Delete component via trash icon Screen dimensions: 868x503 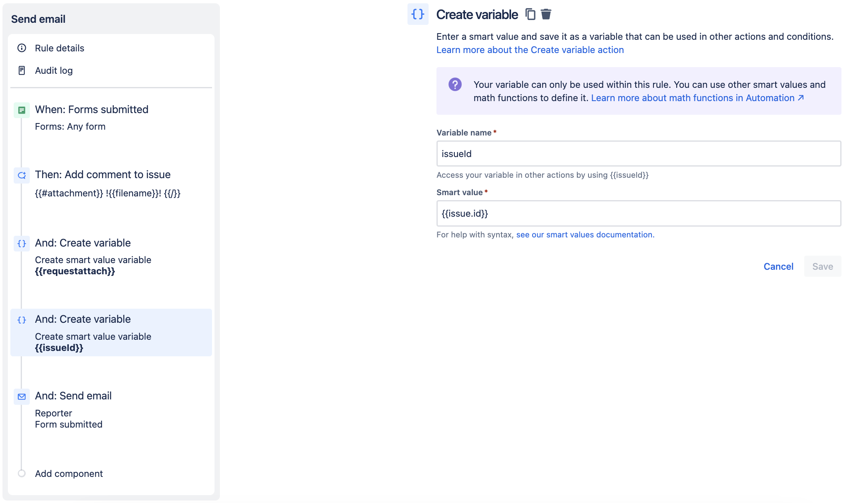point(546,15)
